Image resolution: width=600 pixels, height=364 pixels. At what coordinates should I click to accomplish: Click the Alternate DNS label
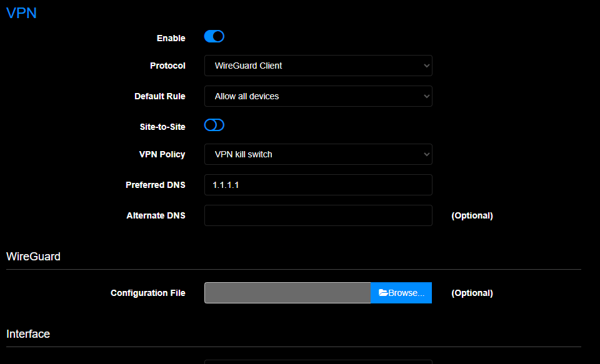[x=156, y=215]
